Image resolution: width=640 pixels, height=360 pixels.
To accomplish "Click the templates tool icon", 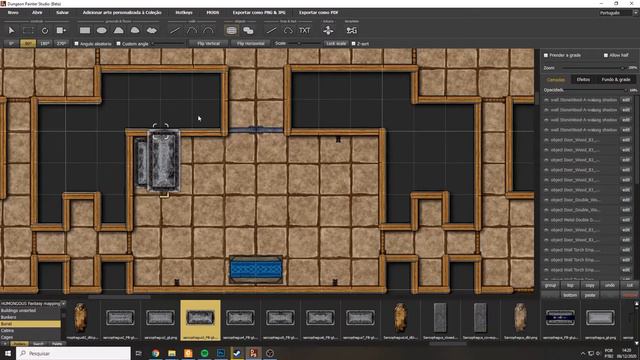I will (x=351, y=30).
